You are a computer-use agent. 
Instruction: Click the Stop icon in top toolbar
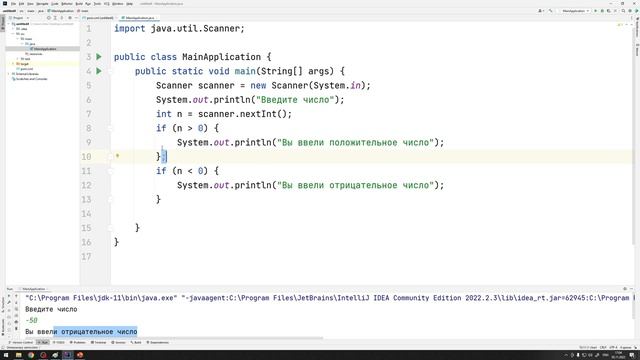[x=616, y=11]
